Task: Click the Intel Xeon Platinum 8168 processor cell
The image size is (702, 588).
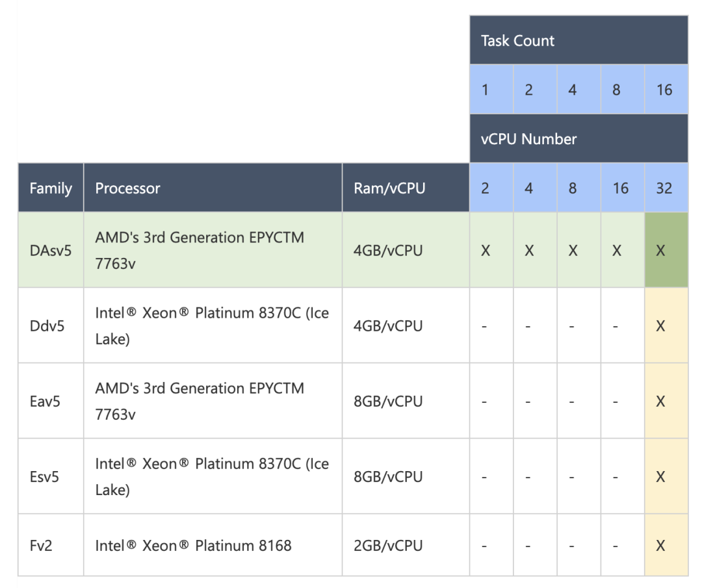Action: [x=213, y=545]
